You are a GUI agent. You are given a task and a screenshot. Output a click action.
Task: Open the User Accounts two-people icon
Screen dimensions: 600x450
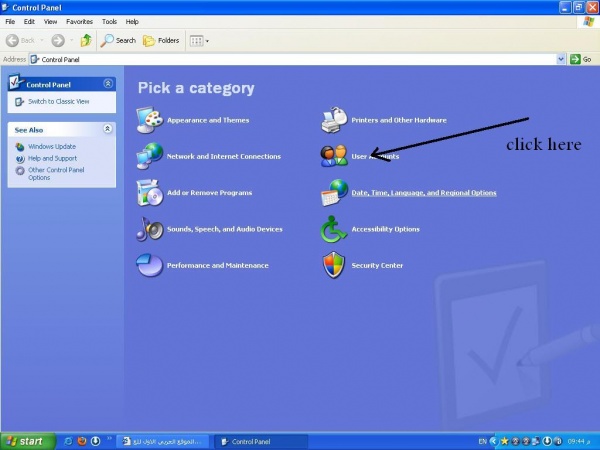334,156
